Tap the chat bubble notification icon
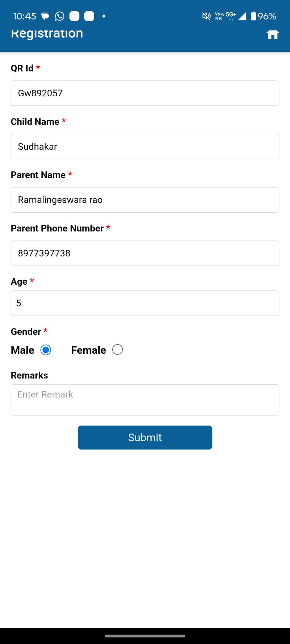Screen dimensions: 290x644 [x=45, y=16]
